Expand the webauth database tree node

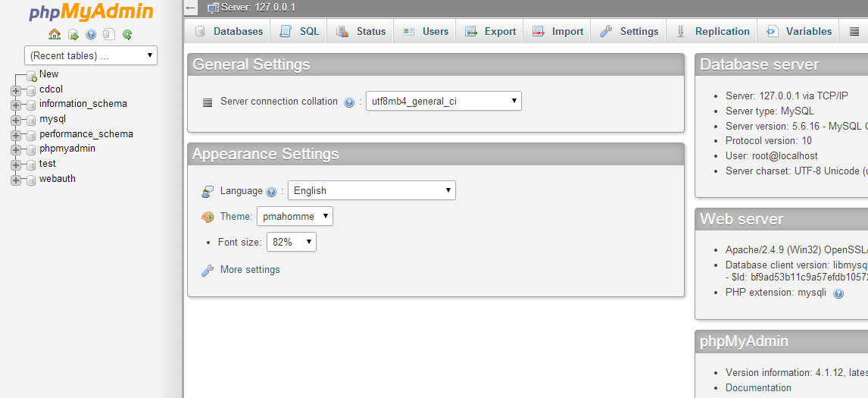point(15,180)
